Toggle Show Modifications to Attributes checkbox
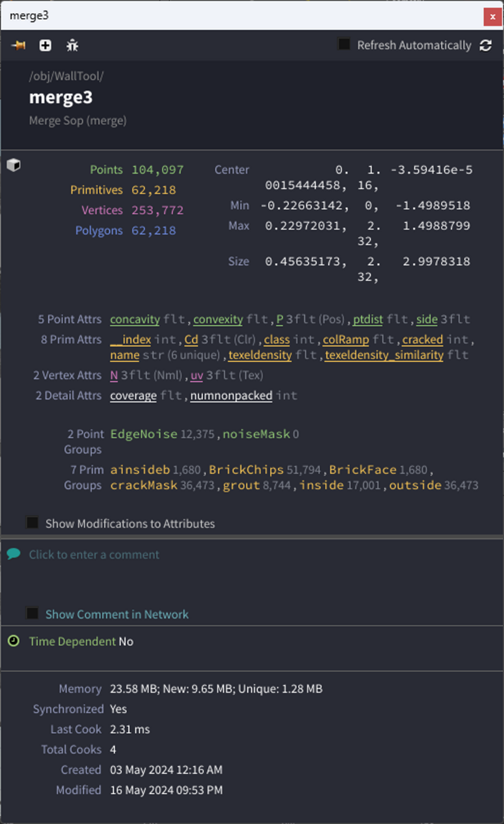This screenshot has height=824, width=504. tap(32, 523)
